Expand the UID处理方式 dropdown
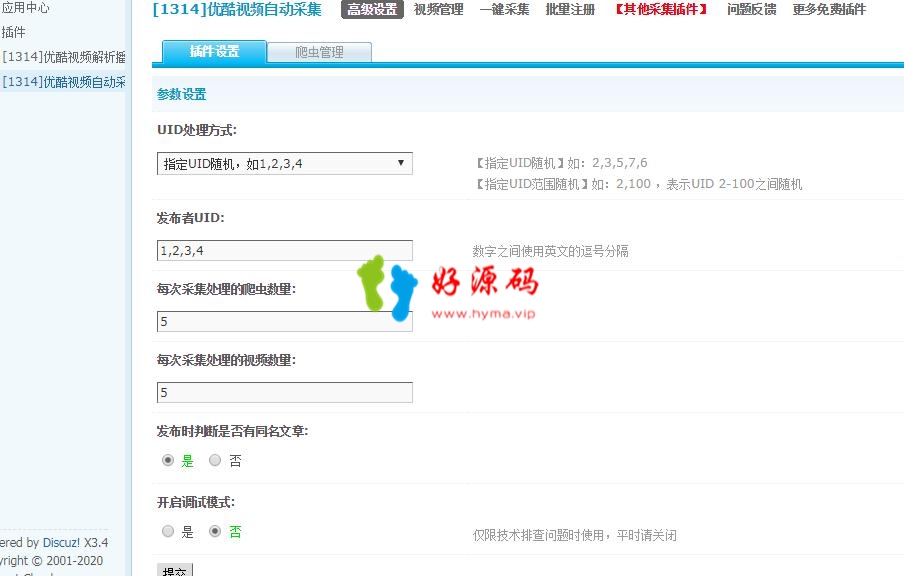The height and width of the screenshot is (576, 904). point(285,164)
